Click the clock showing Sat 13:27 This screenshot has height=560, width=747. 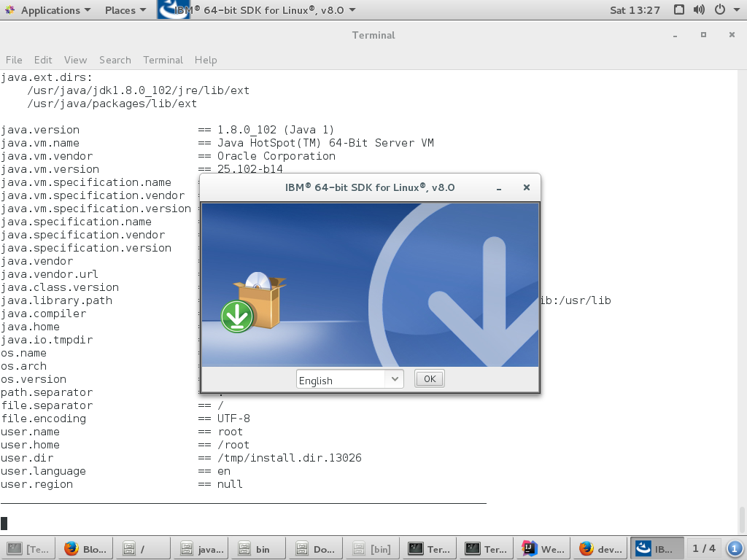635,10
